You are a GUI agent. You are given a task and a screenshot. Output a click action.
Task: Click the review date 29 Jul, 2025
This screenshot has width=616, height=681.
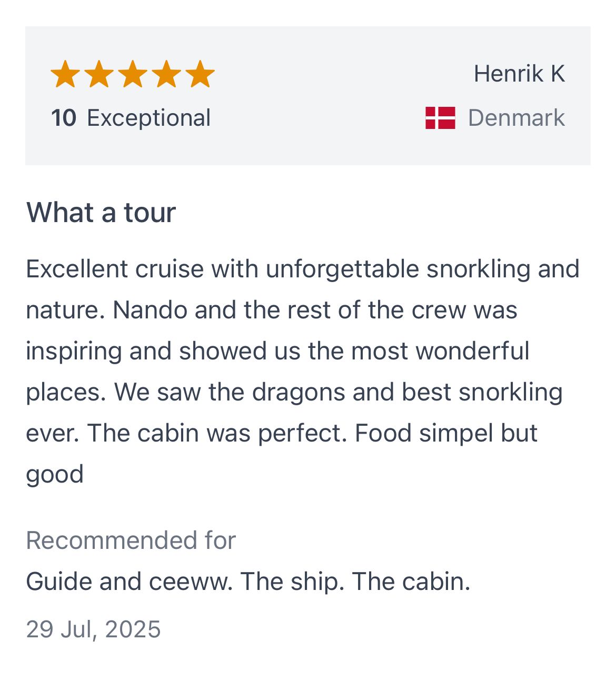(93, 629)
